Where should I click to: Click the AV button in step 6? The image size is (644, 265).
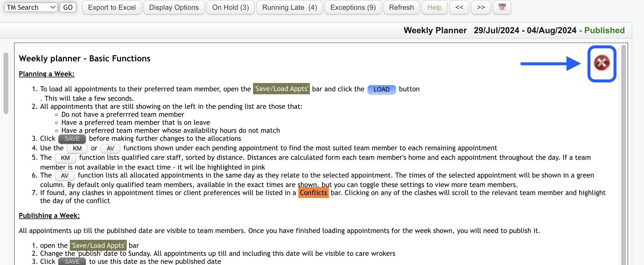click(x=65, y=175)
